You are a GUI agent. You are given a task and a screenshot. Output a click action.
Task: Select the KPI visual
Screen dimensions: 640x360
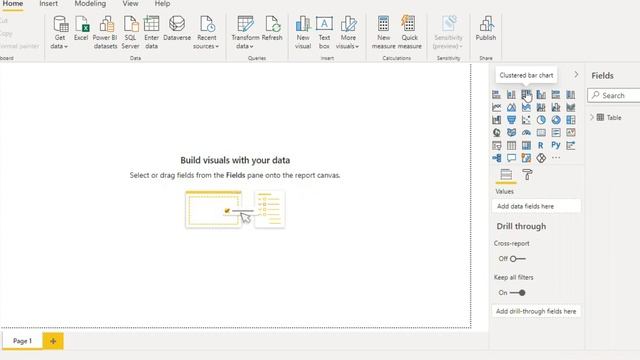pos(571,133)
